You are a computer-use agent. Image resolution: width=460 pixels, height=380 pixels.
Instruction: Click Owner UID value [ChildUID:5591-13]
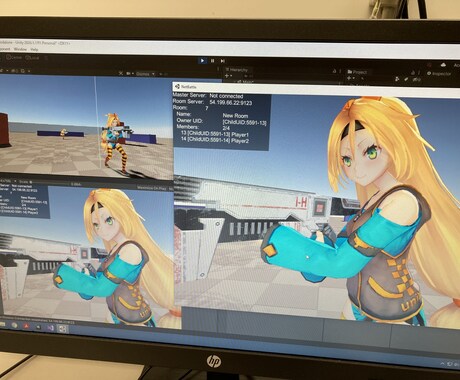coord(244,123)
